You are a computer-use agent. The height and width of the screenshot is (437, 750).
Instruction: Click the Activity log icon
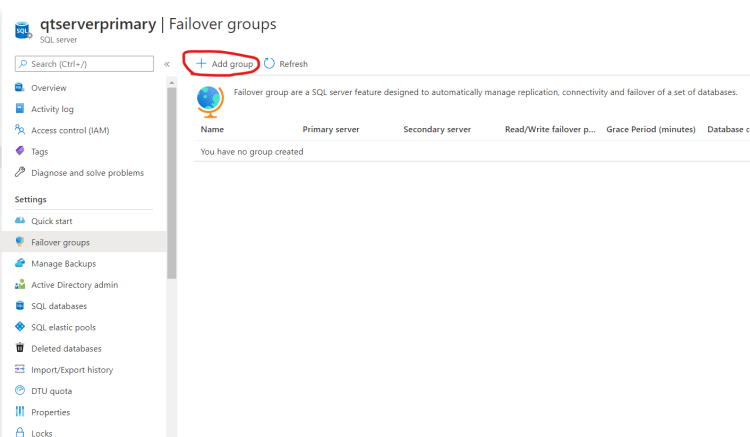pyautogui.click(x=20, y=109)
